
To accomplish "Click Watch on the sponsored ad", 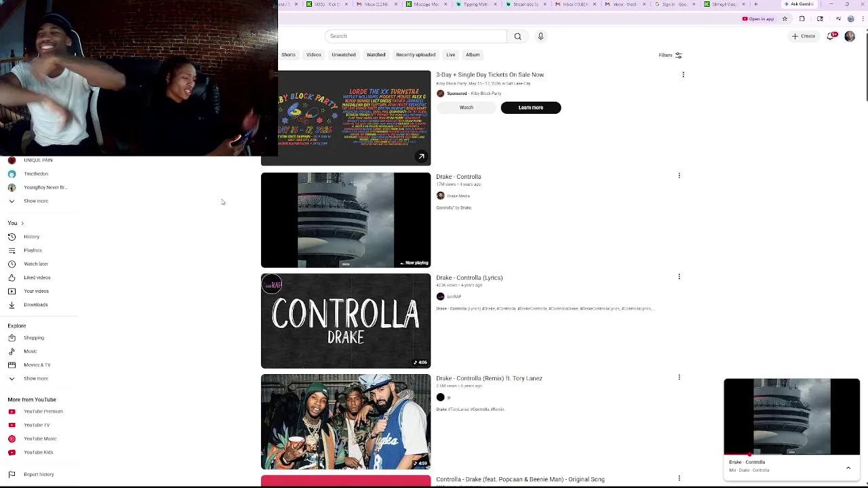I will pos(467,108).
